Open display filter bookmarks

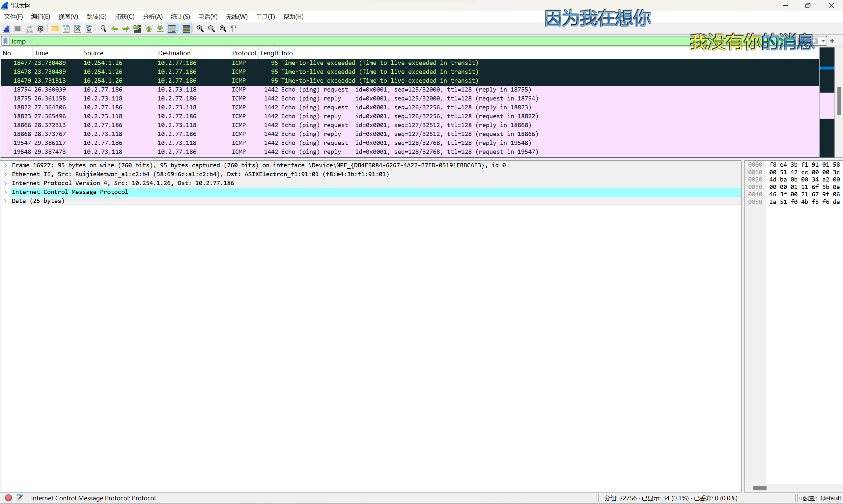pos(5,41)
